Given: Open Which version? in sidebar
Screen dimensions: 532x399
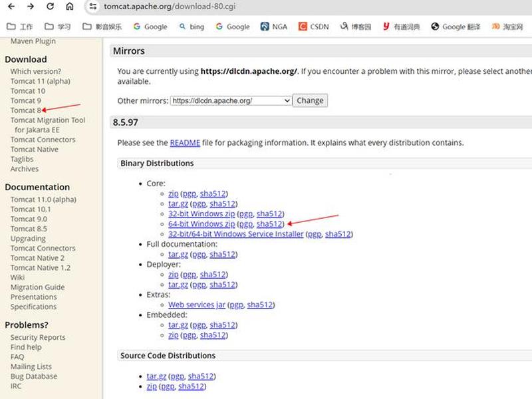Looking at the screenshot, I should point(36,72).
